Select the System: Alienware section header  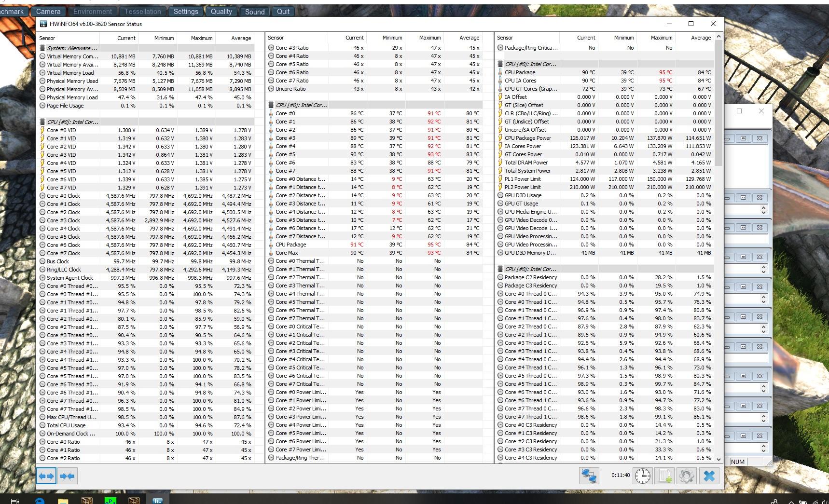pos(72,48)
